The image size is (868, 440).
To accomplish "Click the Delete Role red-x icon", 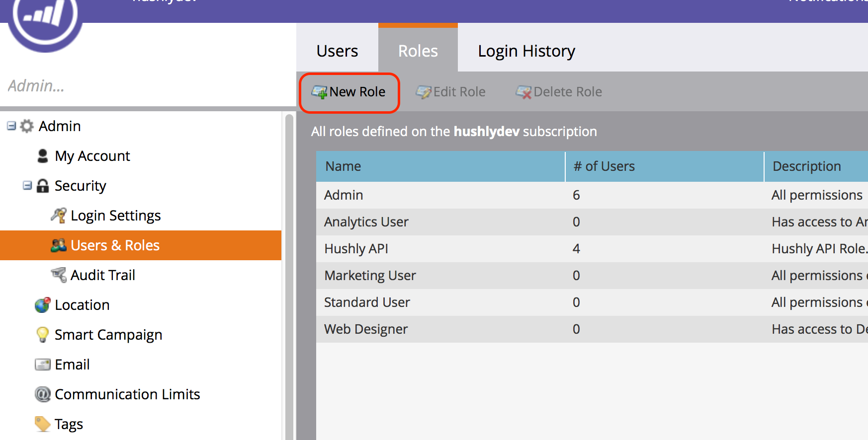I will [x=523, y=92].
